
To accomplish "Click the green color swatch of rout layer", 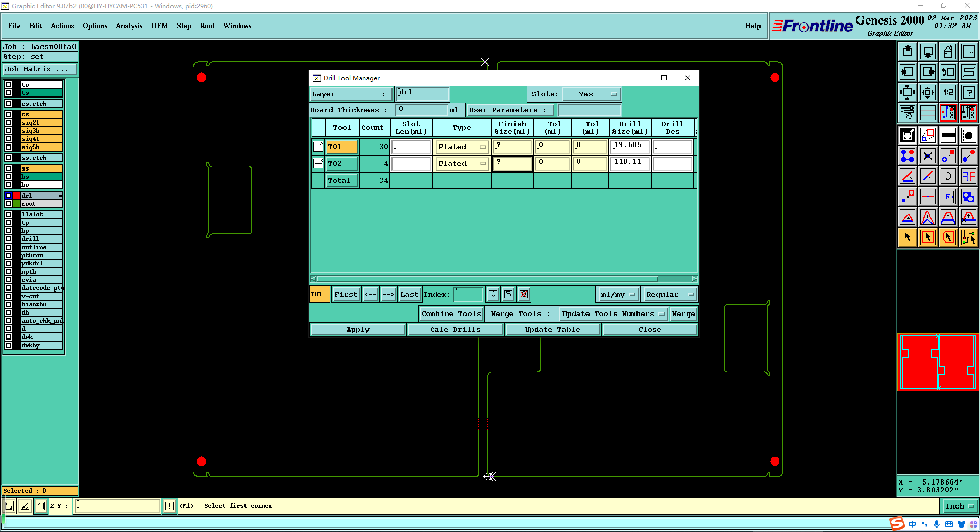I will point(16,204).
